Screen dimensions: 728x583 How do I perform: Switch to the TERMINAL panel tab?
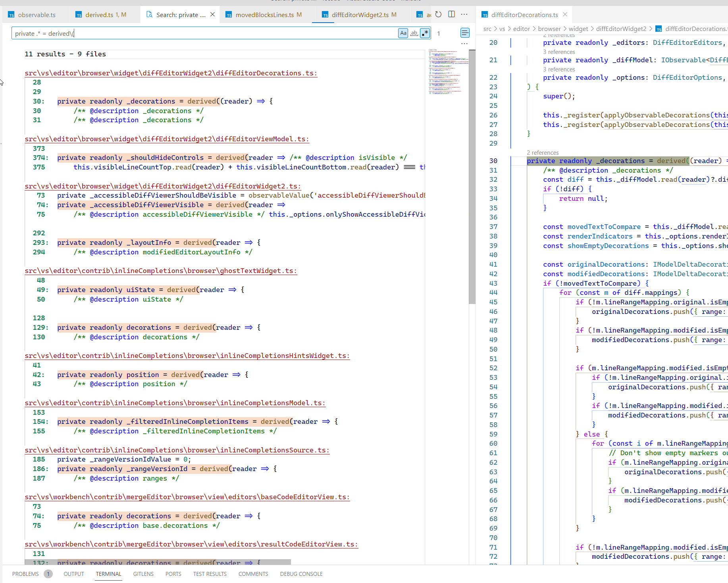[108, 574]
